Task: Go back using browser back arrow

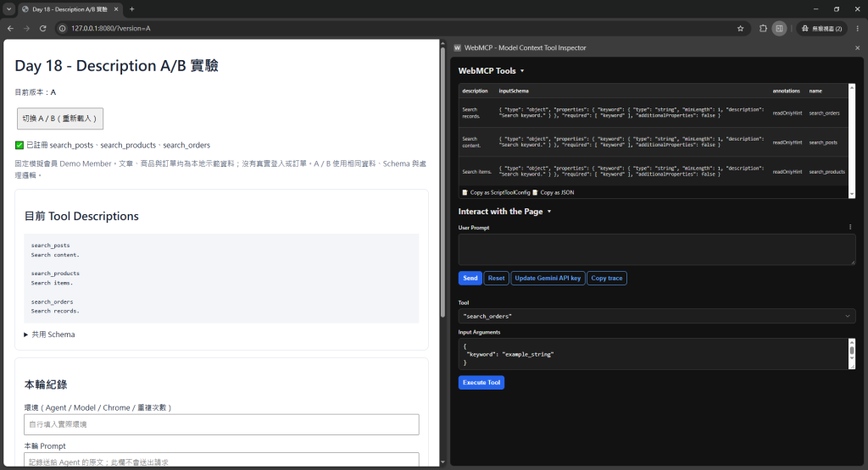Action: tap(10, 28)
